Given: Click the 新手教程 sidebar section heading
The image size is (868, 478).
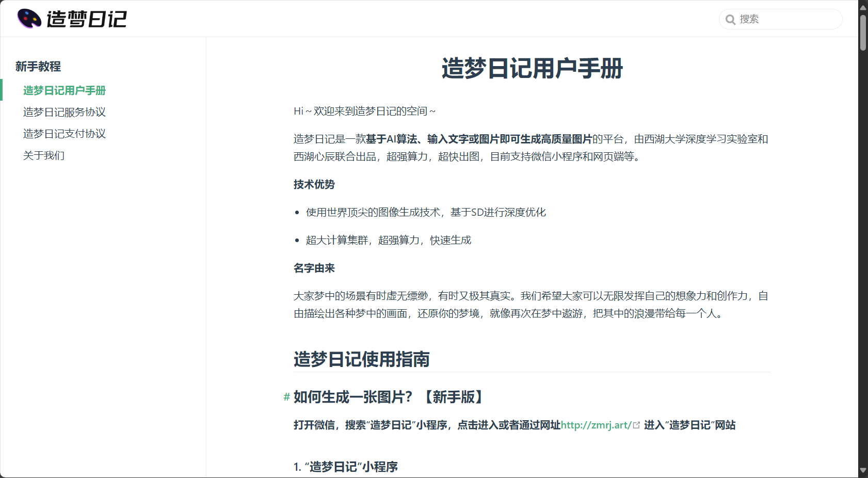Looking at the screenshot, I should [38, 67].
